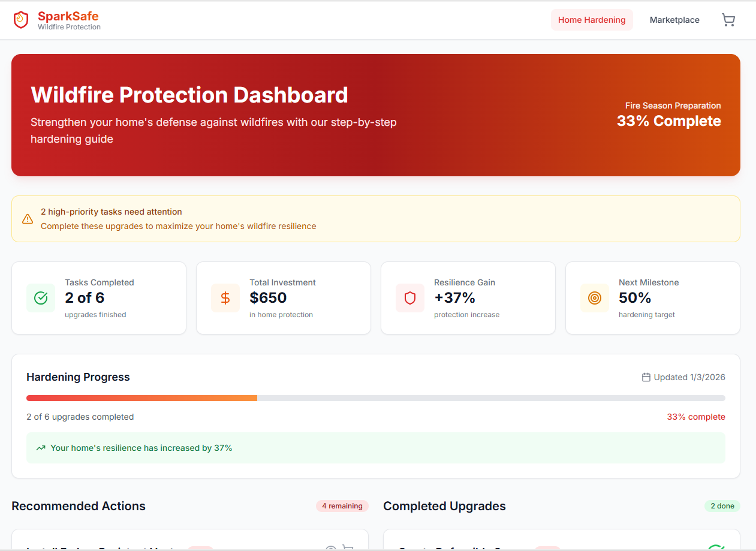Viewport: 756px width, 551px height.
Task: Click the warning triangle in the high-priority alert
Action: 28,218
